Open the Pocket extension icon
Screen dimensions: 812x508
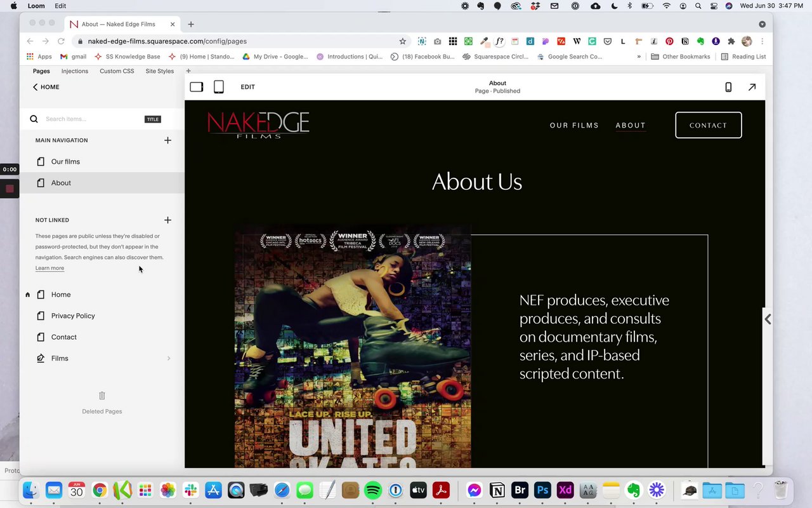607,41
